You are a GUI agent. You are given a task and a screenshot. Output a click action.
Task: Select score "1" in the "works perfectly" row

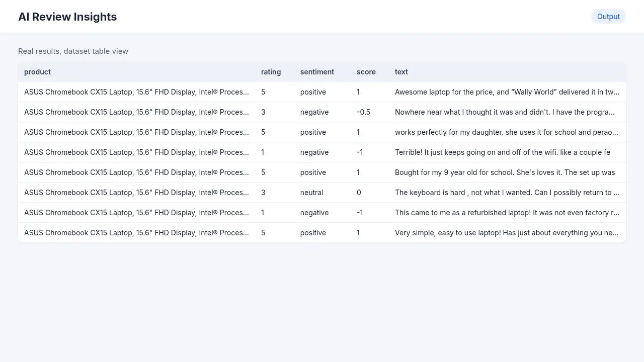(x=358, y=132)
